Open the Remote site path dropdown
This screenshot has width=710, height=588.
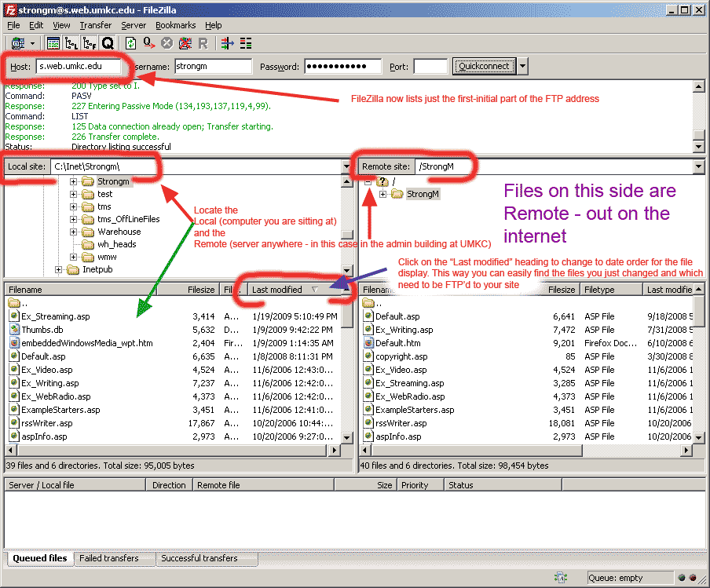(x=699, y=166)
